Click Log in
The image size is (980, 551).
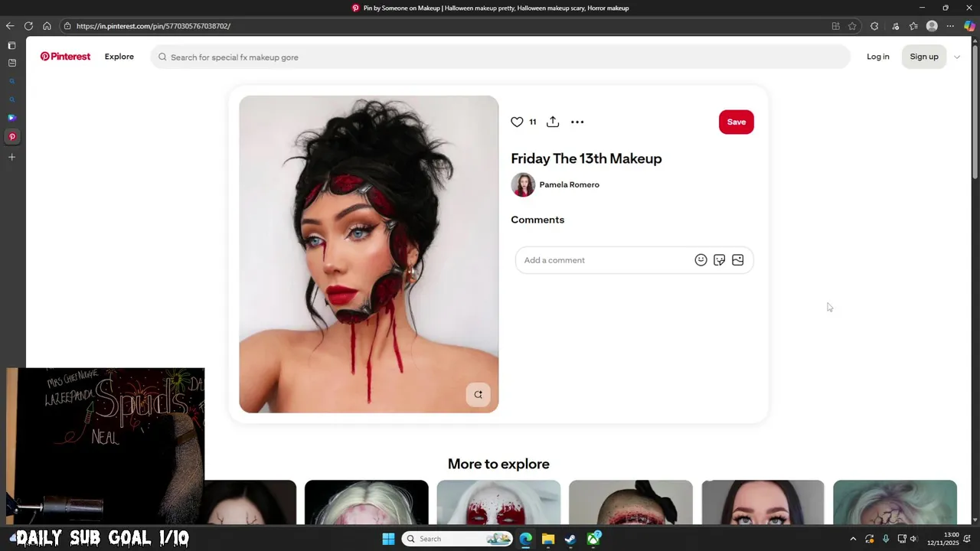pos(878,57)
